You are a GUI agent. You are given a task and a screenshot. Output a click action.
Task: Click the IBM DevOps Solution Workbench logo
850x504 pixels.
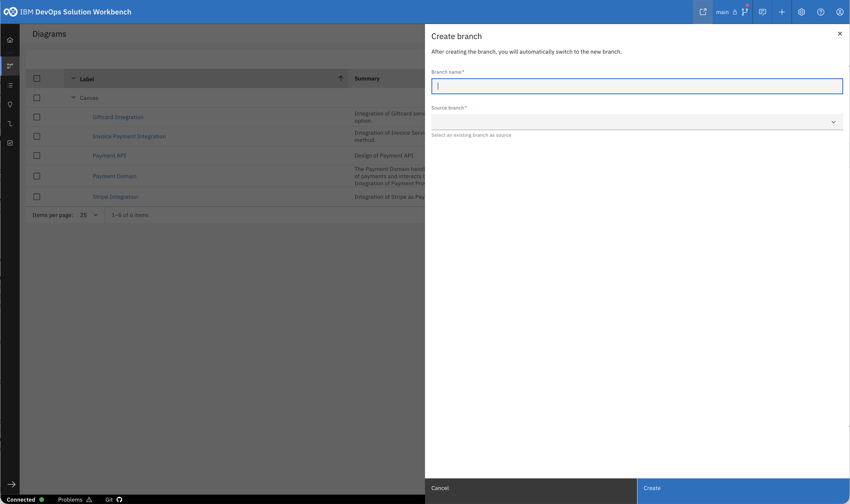[x=11, y=12]
